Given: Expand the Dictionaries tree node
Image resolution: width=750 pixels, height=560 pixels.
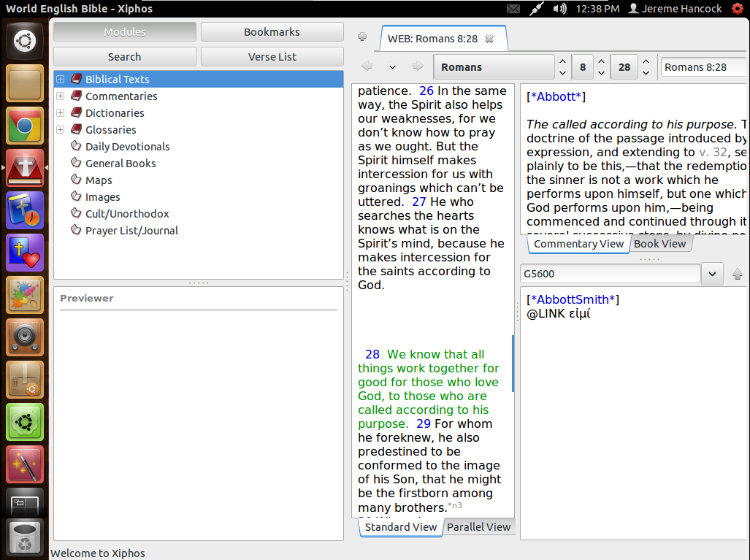Looking at the screenshot, I should (61, 113).
